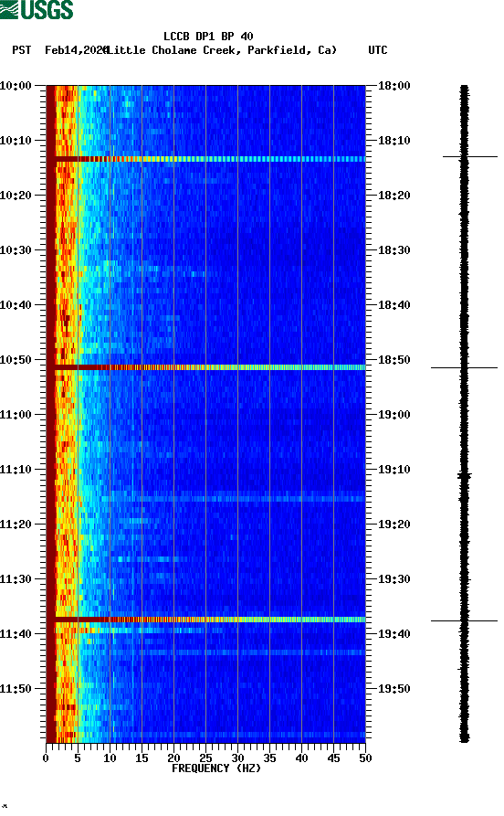Click the date text 'Feb14,2020'
Image resolution: width=504 pixels, height=816 pixels.
76,50
